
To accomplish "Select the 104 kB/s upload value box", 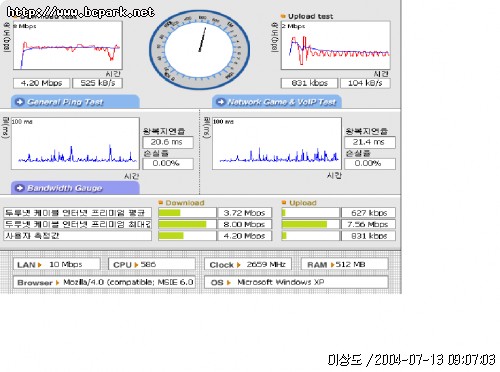I will coord(365,83).
